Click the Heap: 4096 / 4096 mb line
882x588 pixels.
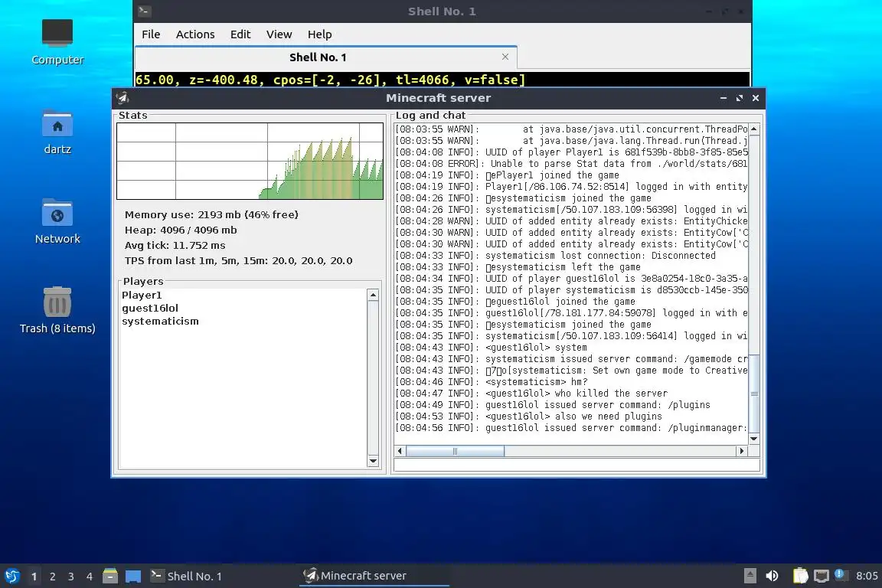181,230
